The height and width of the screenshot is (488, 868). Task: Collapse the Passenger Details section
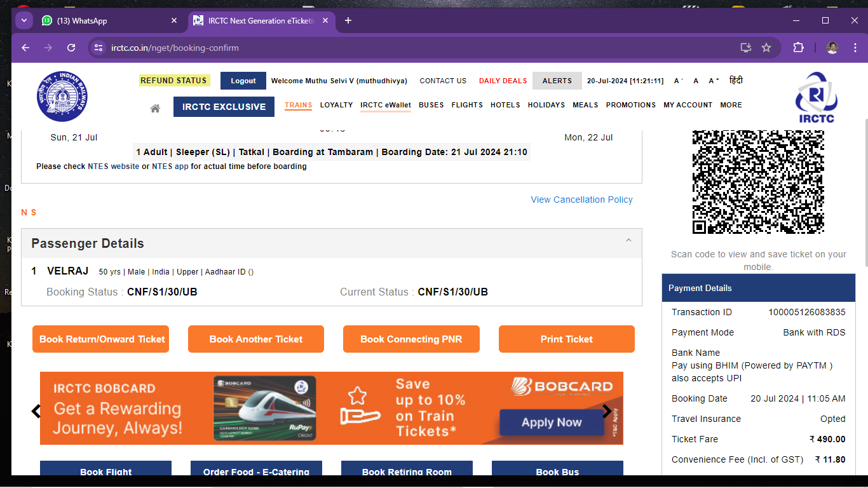628,240
